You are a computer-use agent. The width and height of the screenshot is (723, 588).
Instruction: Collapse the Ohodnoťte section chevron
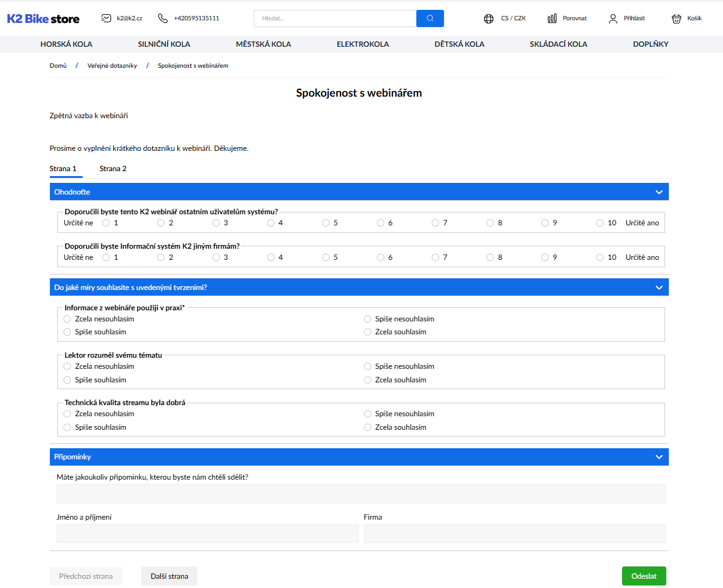(659, 192)
